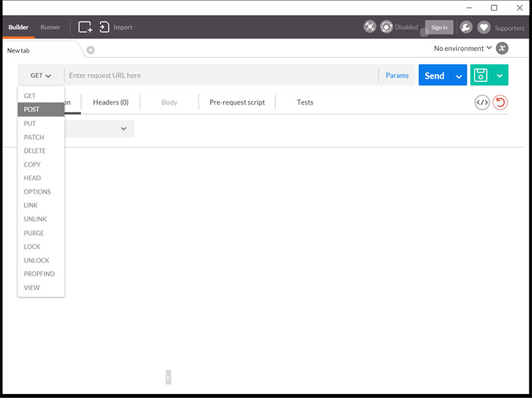Open the Tests tab

[x=305, y=102]
